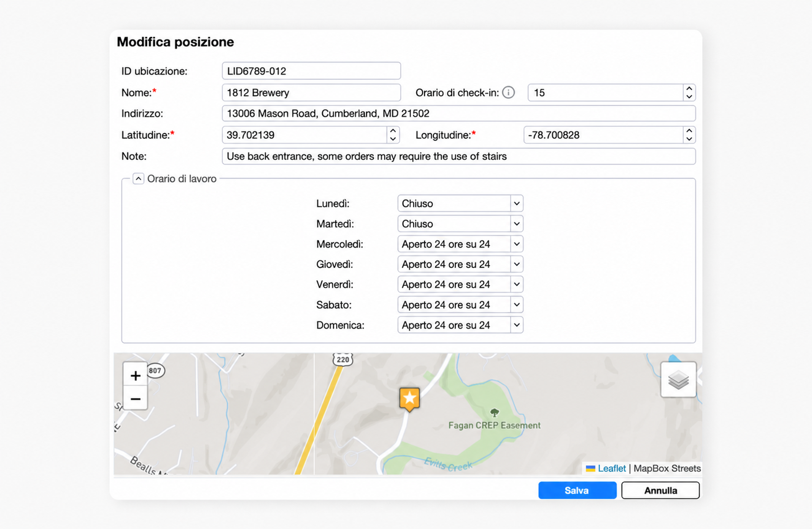Click the check-in time info icon

coord(508,92)
